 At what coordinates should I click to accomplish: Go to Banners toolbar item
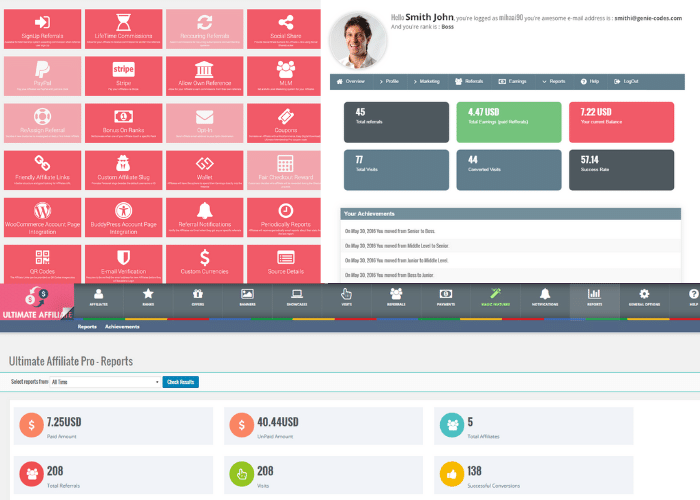point(247,298)
